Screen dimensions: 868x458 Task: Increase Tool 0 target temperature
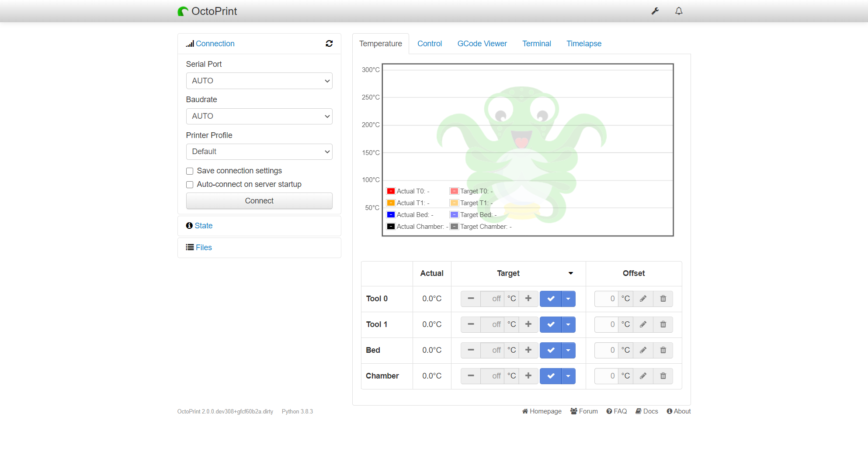pyautogui.click(x=528, y=299)
